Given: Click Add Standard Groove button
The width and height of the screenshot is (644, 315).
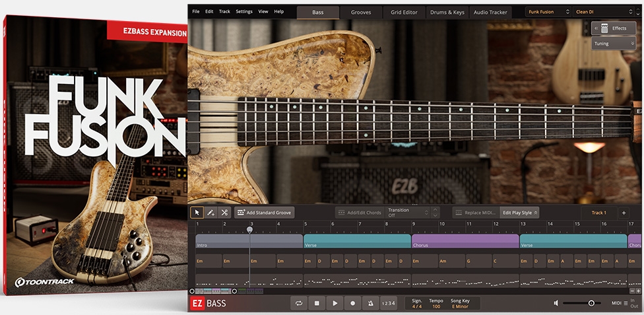Looking at the screenshot, I should click(265, 213).
